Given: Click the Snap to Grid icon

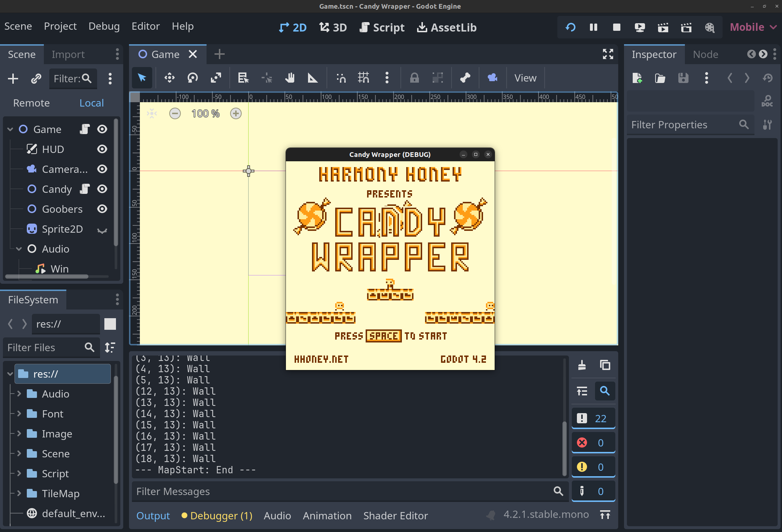Looking at the screenshot, I should [363, 78].
